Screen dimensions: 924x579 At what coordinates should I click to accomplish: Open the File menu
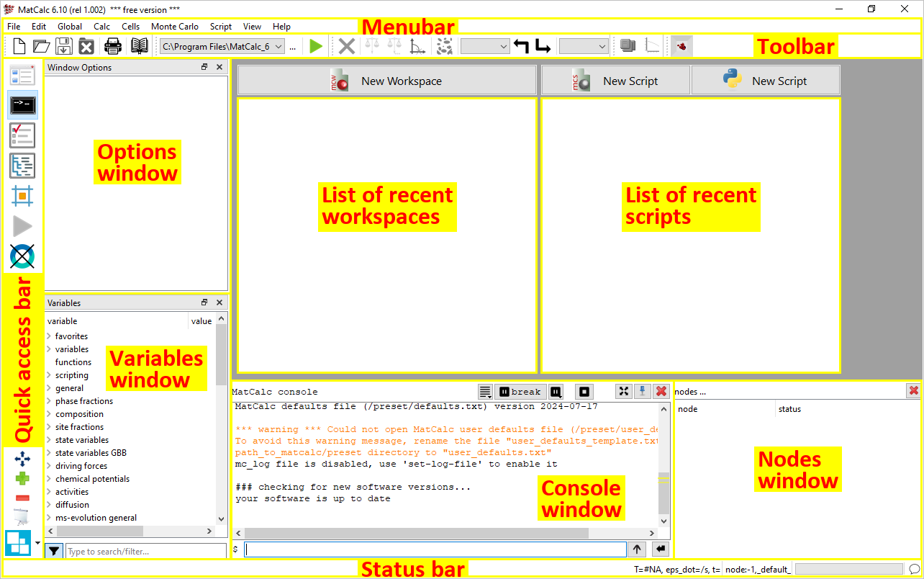coord(14,27)
